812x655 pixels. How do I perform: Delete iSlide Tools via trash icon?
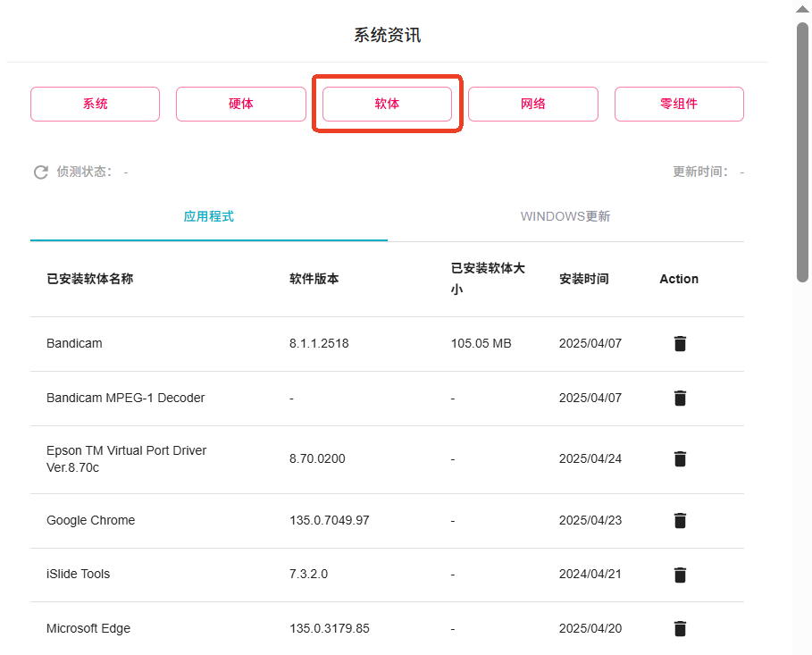[x=680, y=575]
